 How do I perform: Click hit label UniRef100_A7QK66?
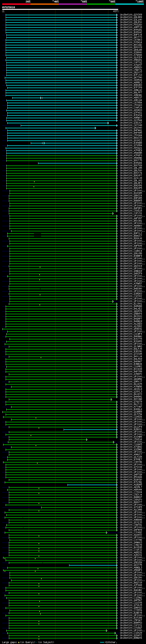[131, 55]
